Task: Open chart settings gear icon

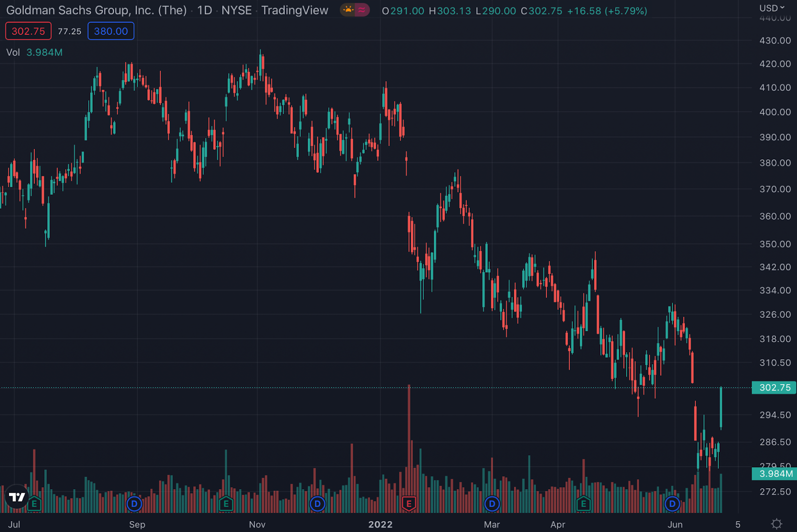Action: pos(776,524)
